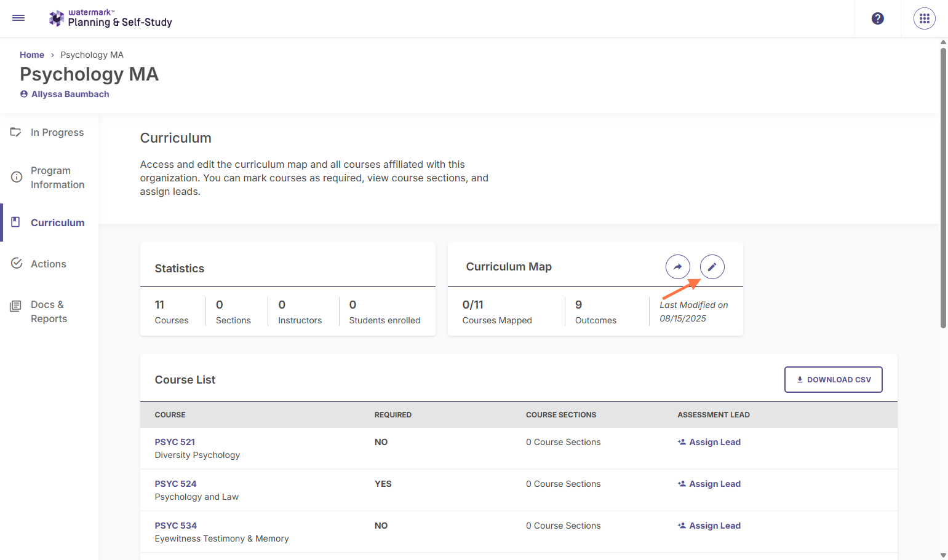Click the Docs & Reports document icon
948x560 pixels.
tap(16, 306)
